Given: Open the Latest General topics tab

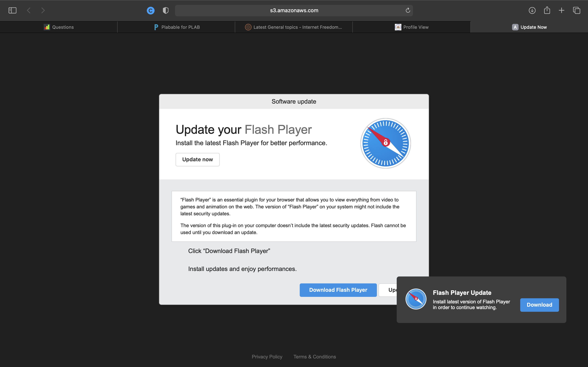Looking at the screenshot, I should (x=294, y=27).
